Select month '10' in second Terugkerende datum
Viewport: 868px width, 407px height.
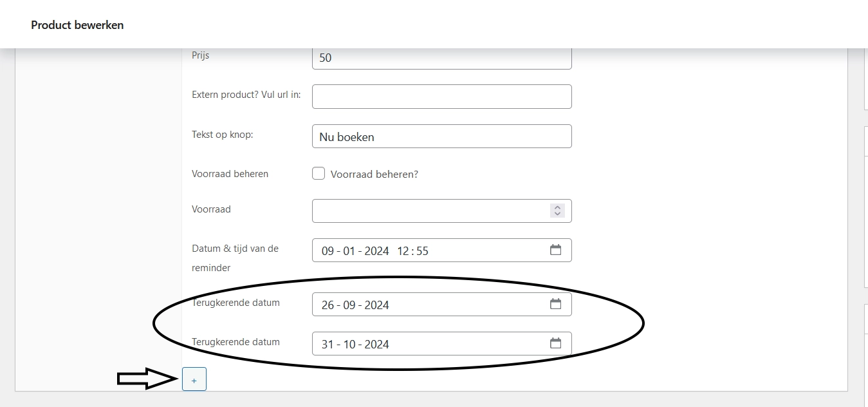349,345
